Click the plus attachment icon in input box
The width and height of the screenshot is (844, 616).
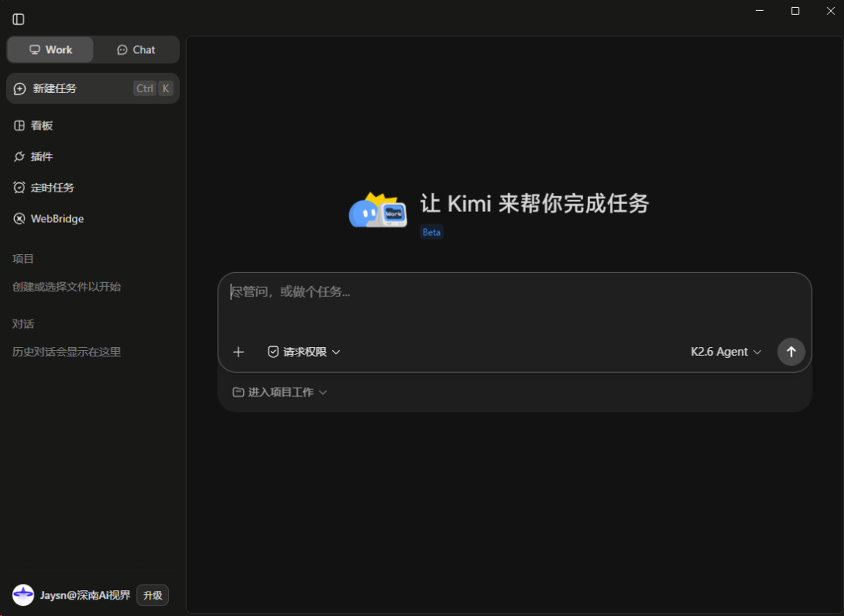[x=238, y=352]
